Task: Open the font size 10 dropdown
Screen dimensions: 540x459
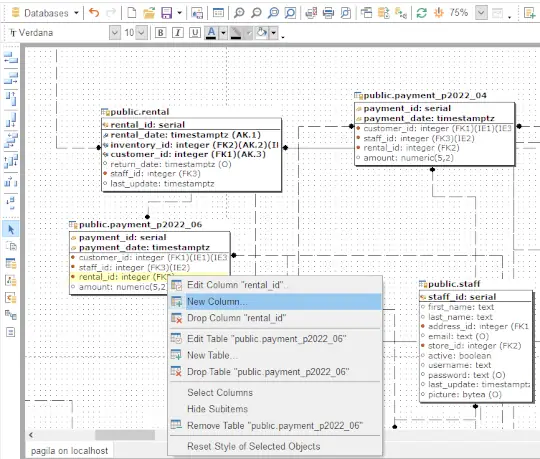Action: 142,33
